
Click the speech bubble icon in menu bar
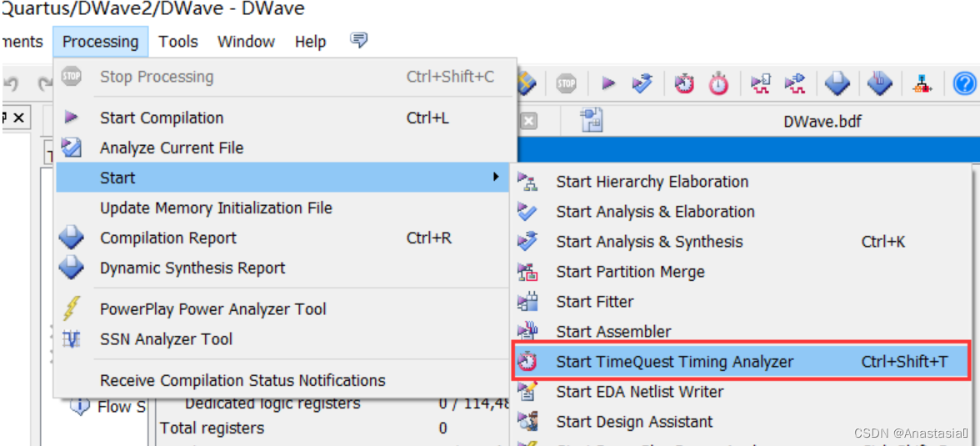(358, 40)
